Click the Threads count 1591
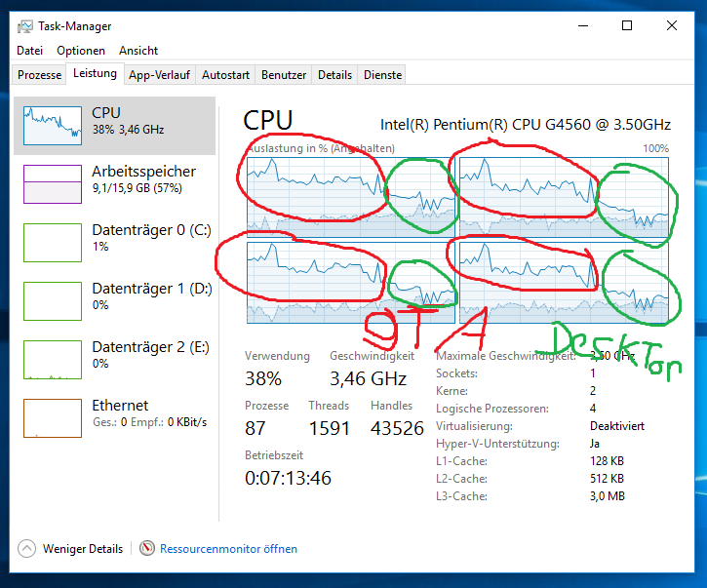This screenshot has height=588, width=707. pos(330,428)
